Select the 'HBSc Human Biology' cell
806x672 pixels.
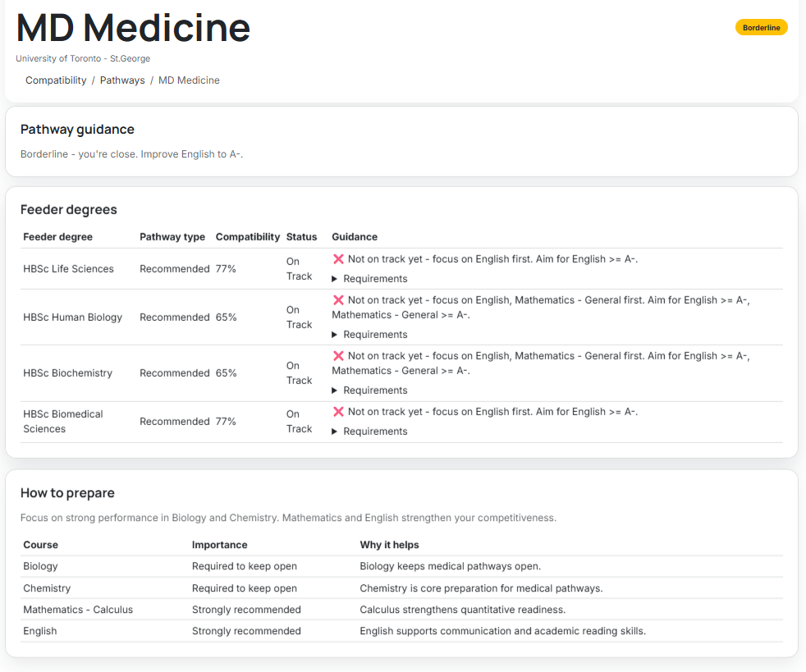click(72, 318)
